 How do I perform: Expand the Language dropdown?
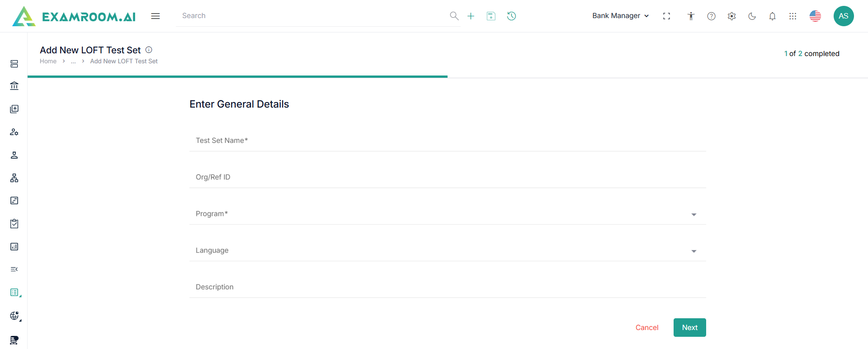(448, 250)
